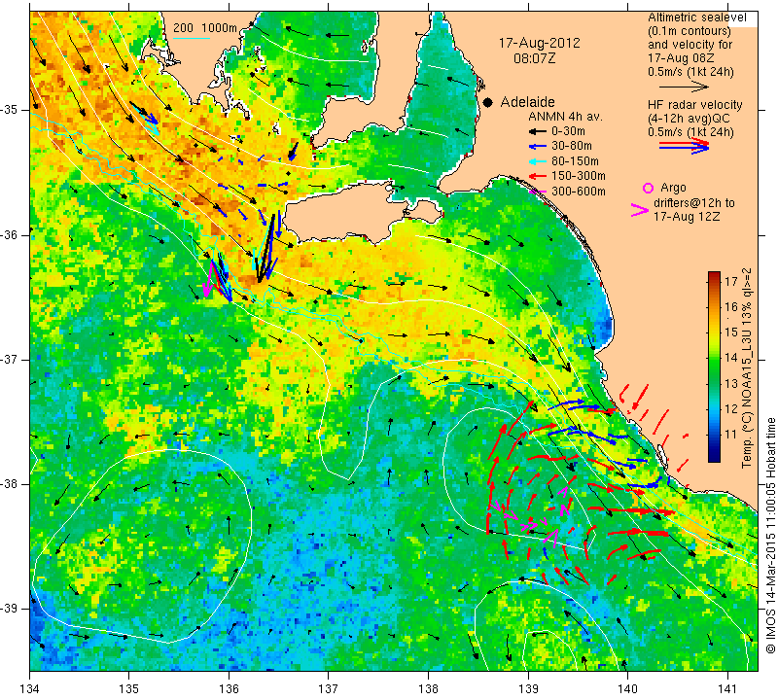Click the dark blue bottom of temperature colorbar
This screenshot has height=700, width=778.
pos(714,457)
